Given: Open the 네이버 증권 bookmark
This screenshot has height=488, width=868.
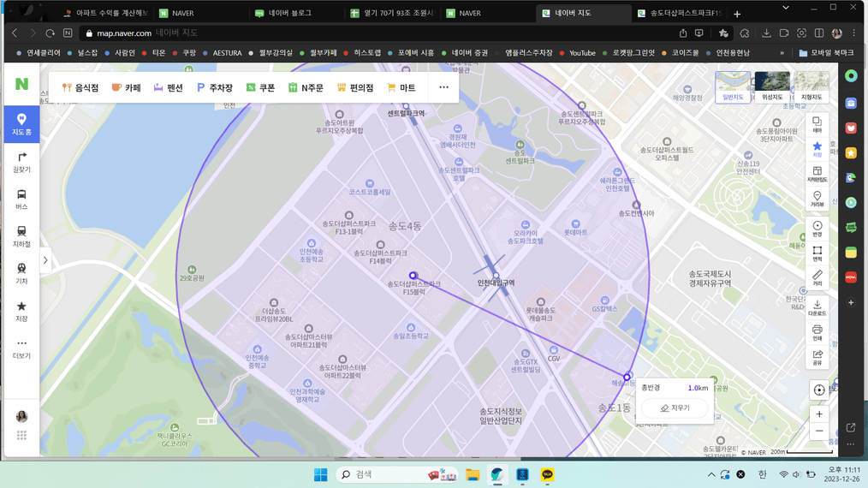Looking at the screenshot, I should pyautogui.click(x=465, y=52).
